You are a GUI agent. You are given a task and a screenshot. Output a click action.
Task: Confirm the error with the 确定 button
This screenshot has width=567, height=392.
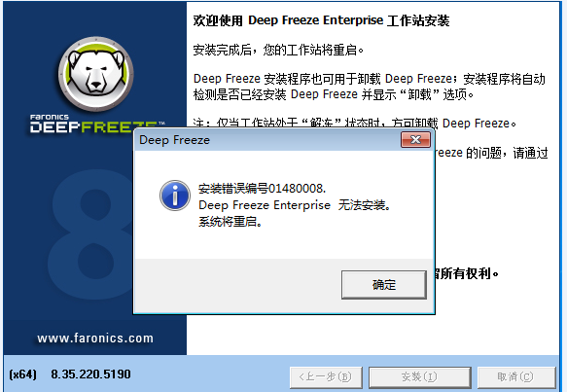(x=384, y=285)
